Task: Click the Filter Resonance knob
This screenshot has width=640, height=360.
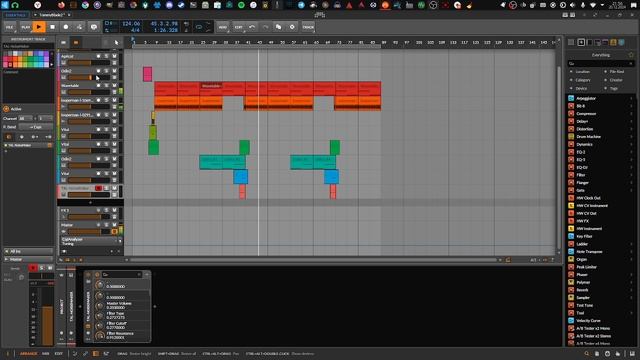Action: coord(100,336)
